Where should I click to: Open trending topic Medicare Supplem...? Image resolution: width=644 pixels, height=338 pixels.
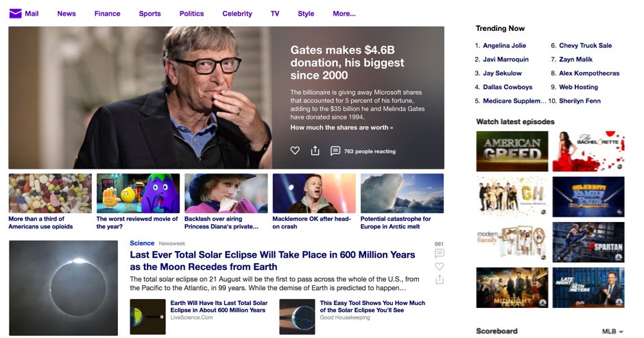click(x=514, y=101)
